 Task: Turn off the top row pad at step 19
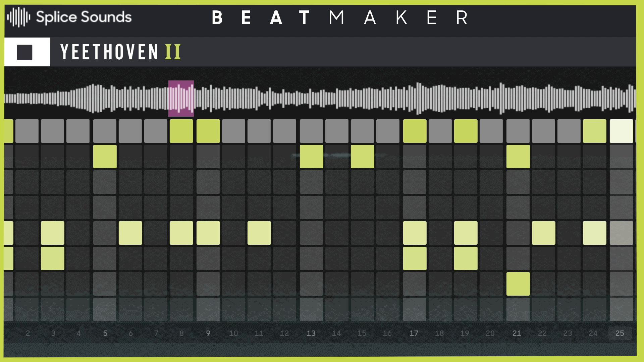(x=466, y=131)
